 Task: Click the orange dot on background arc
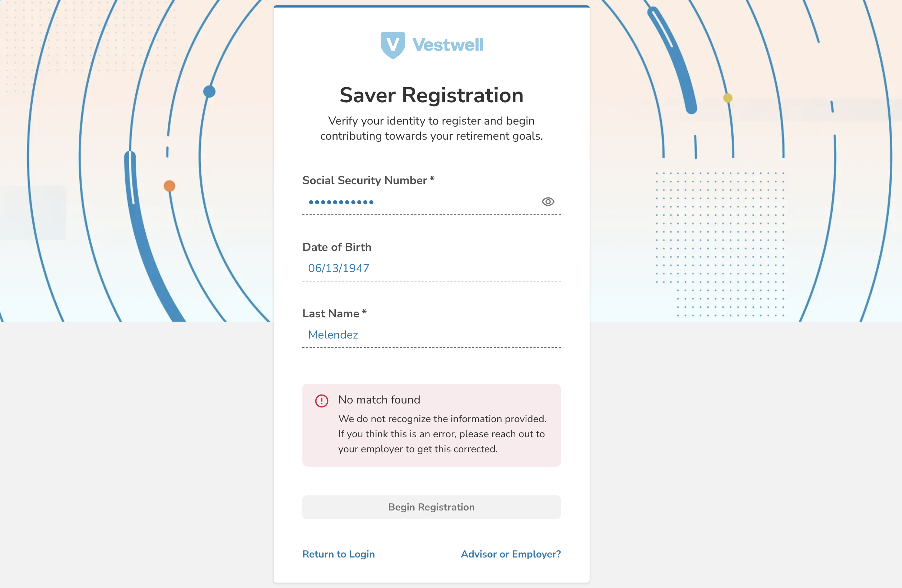pos(169,186)
